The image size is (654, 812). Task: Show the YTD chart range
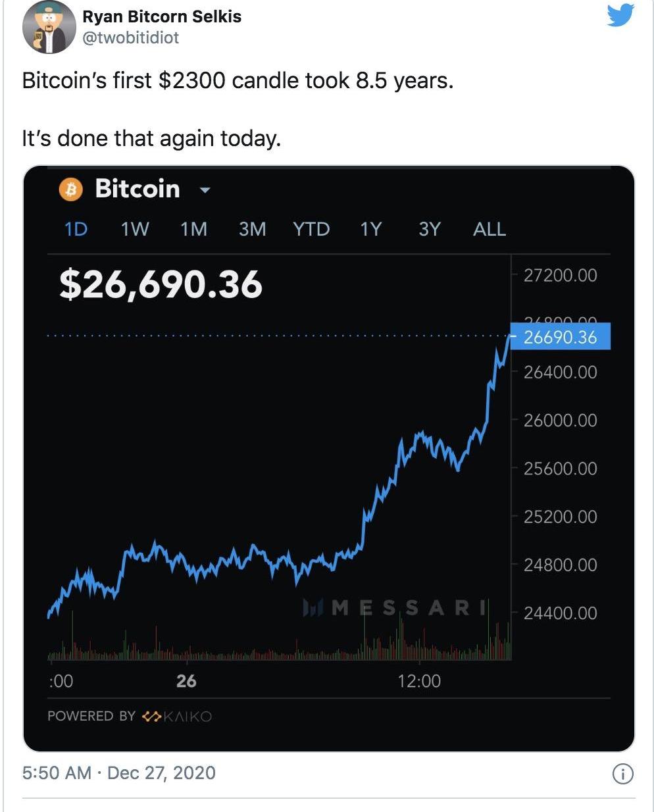tap(311, 229)
